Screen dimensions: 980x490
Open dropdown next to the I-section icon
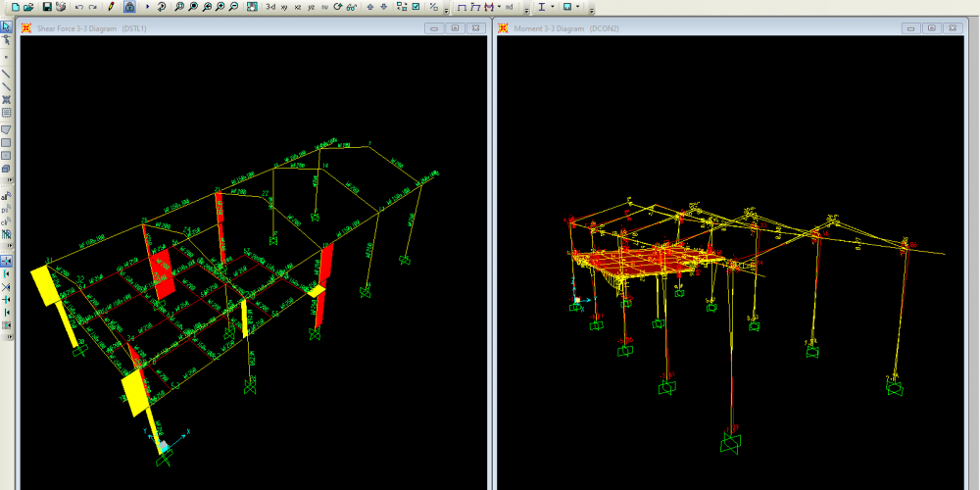(553, 6)
